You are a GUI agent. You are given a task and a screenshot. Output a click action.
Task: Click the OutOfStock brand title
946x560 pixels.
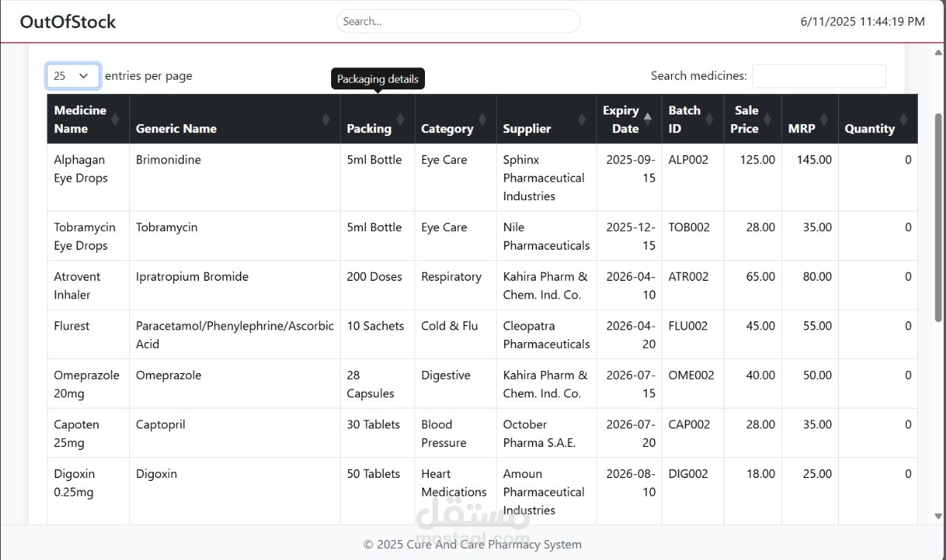(68, 21)
